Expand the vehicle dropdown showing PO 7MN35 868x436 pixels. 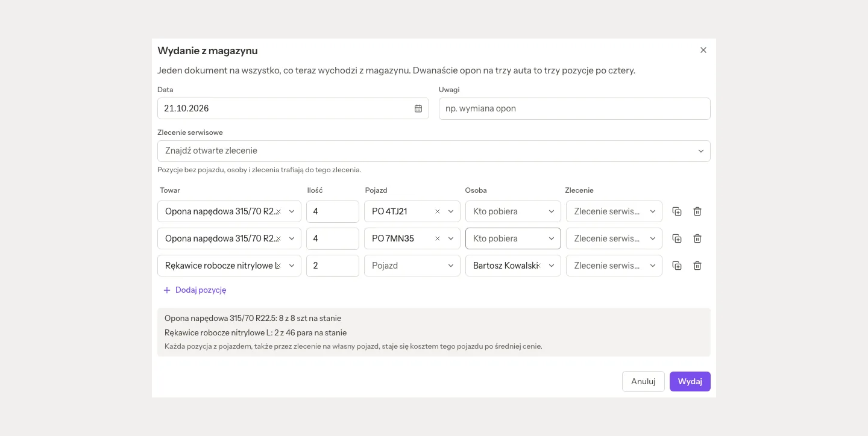(451, 238)
